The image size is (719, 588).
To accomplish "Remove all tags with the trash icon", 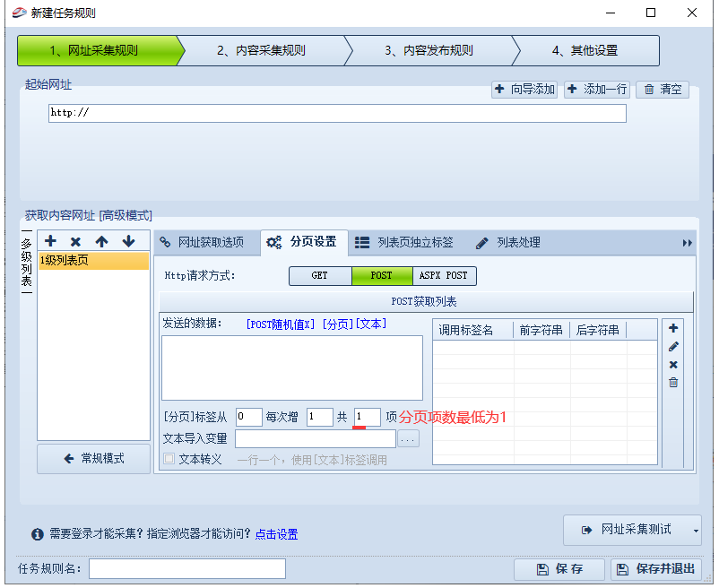I will tap(674, 383).
